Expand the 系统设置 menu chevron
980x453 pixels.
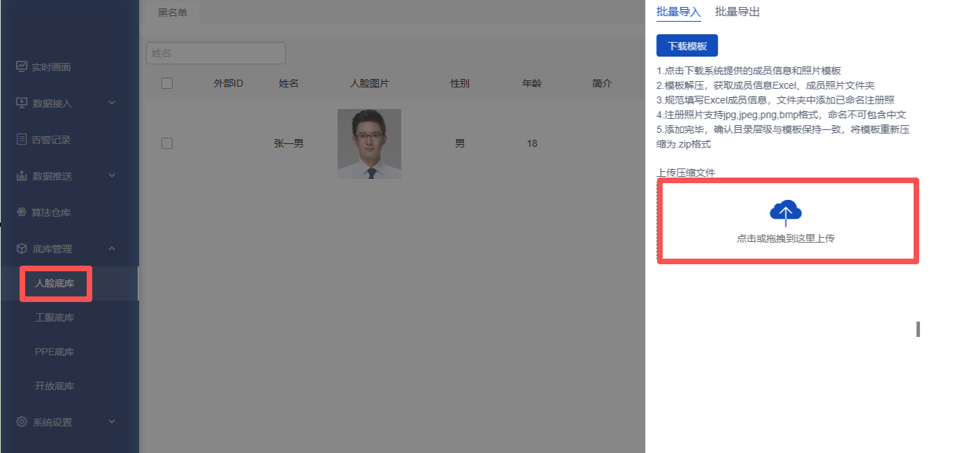[x=112, y=422]
